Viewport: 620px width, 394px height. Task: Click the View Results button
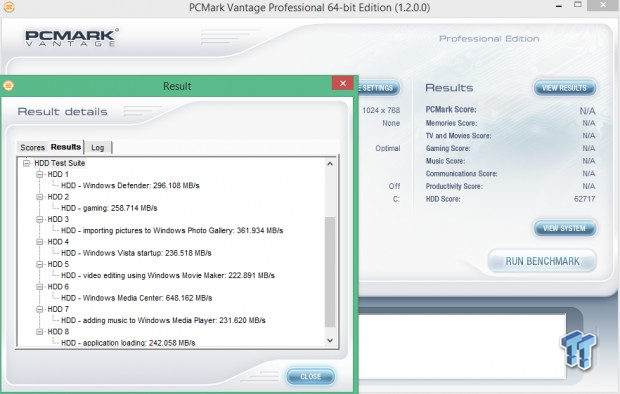pyautogui.click(x=564, y=88)
